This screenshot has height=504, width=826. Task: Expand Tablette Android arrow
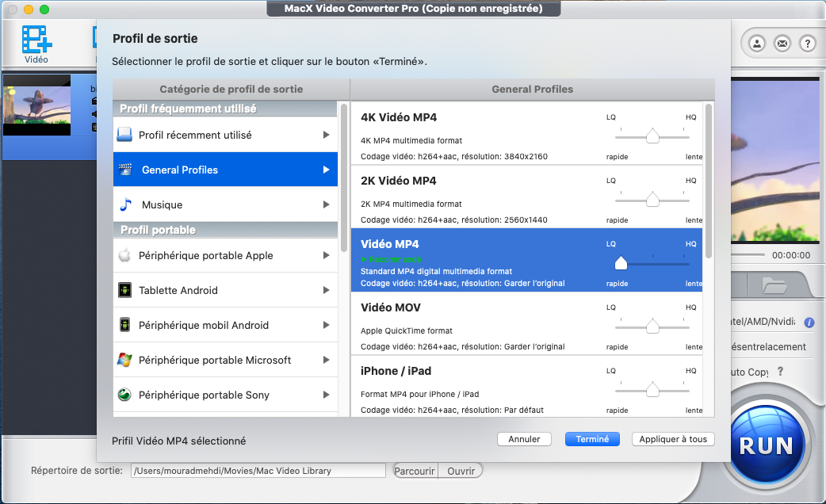326,290
